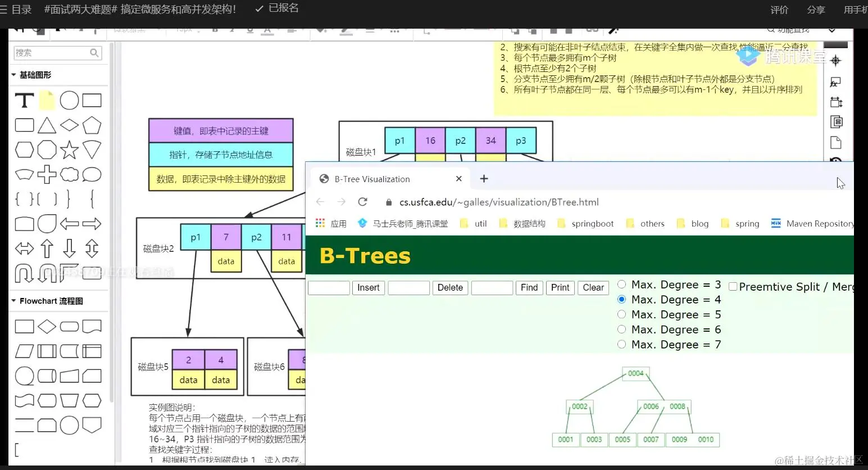The width and height of the screenshot is (868, 470).
Task: Open the Maven Repository bookmark
Action: [x=812, y=224]
